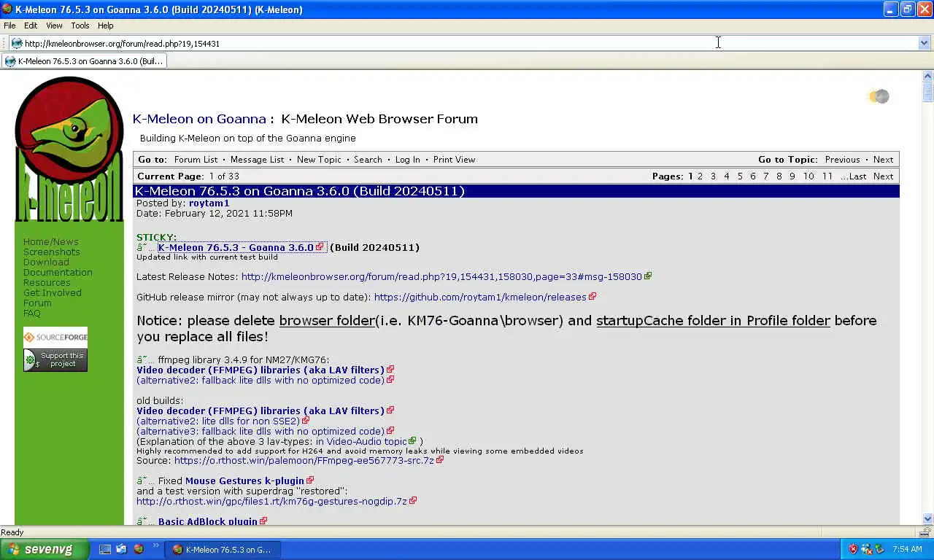Viewport: 934px width, 560px height.
Task: Open the FAQ sidebar link
Action: [31, 314]
